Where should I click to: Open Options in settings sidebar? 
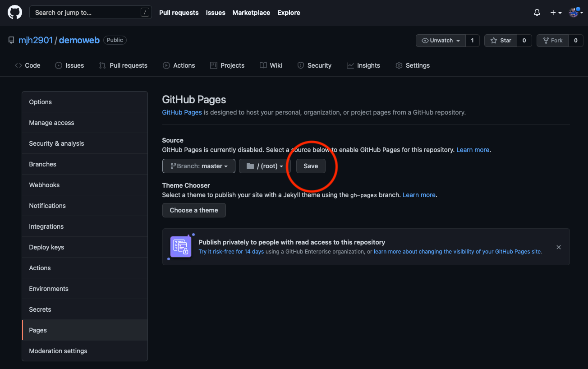85,102
